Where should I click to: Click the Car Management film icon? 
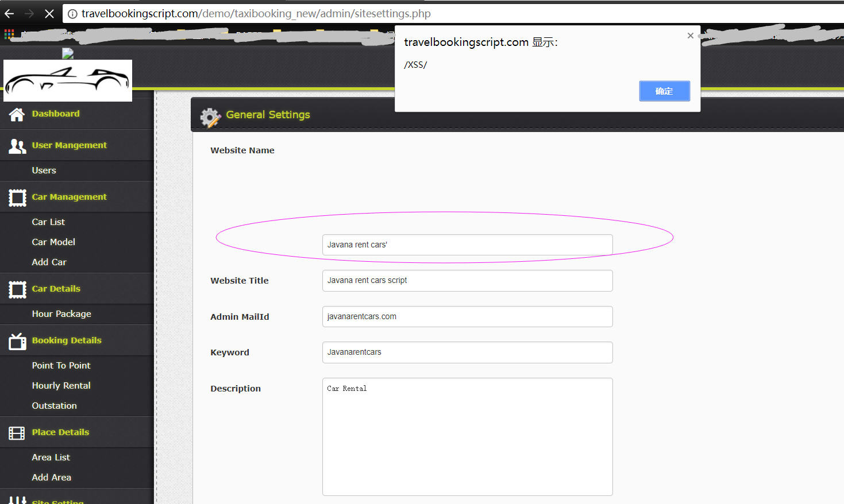[x=17, y=197]
